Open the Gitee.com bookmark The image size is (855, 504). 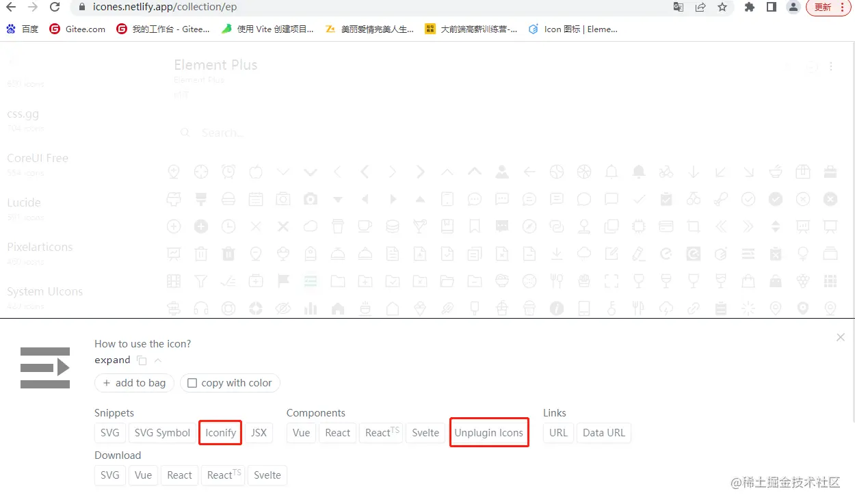click(x=78, y=29)
